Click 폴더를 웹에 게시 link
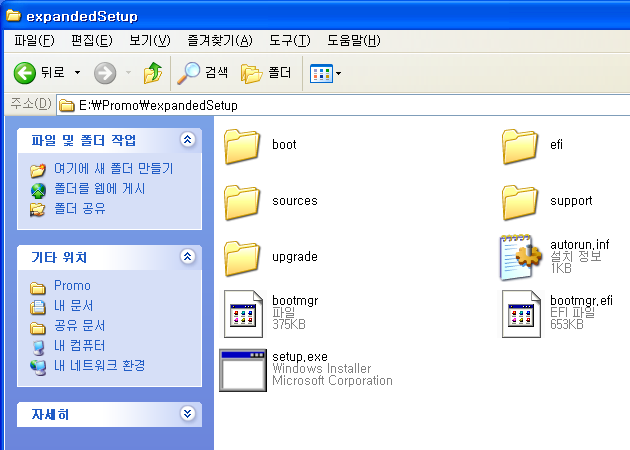Image resolution: width=630 pixels, height=450 pixels. coord(100,188)
